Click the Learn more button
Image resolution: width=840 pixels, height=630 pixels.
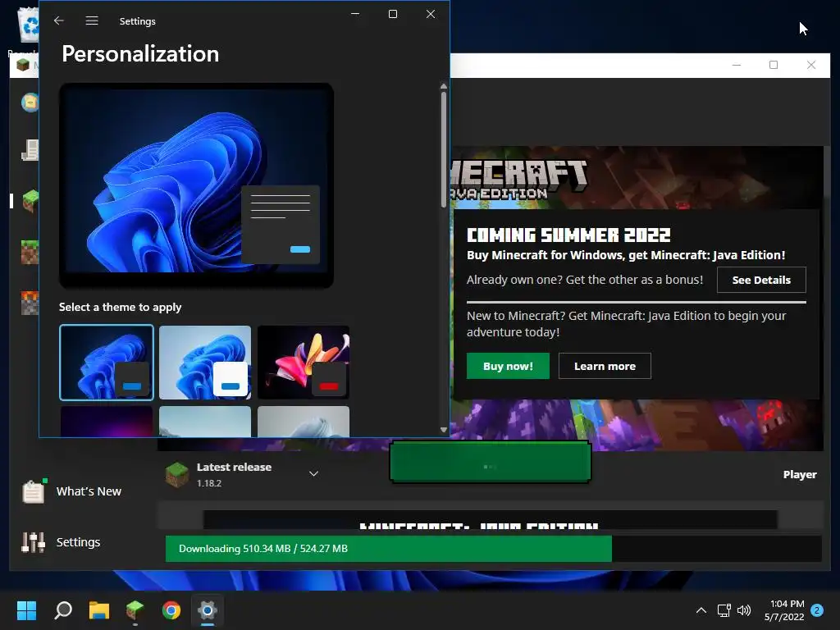click(605, 366)
